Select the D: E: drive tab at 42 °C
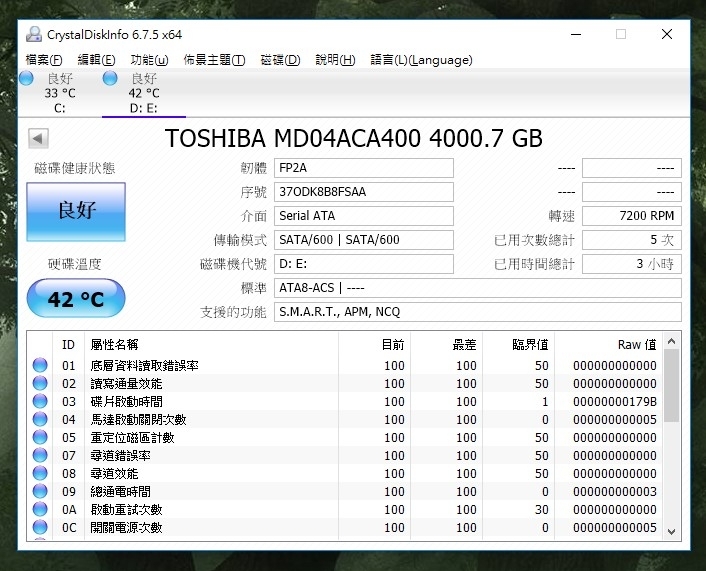Image resolution: width=706 pixels, height=571 pixels. click(144, 93)
